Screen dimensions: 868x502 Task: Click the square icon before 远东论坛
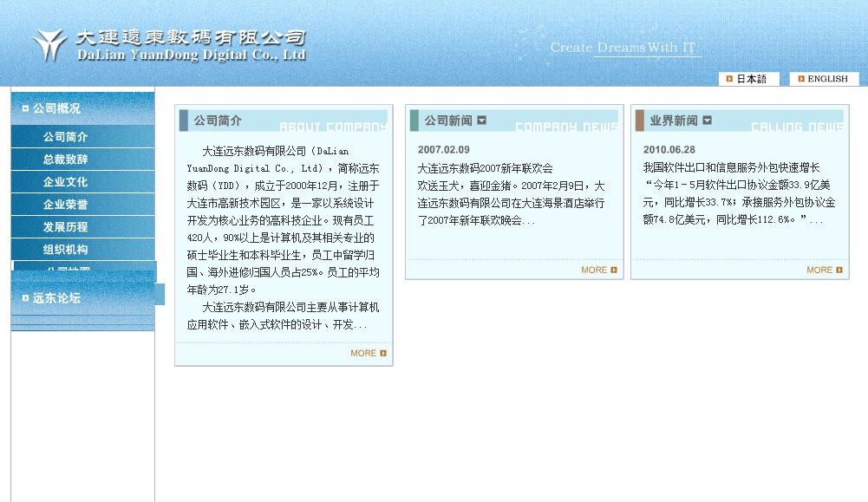[x=25, y=297]
